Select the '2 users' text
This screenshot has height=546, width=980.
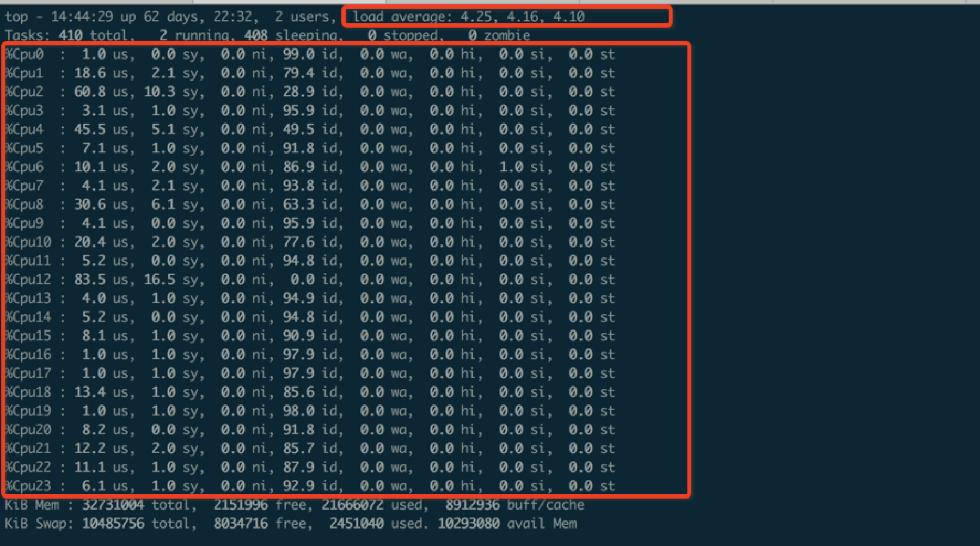pyautogui.click(x=302, y=17)
